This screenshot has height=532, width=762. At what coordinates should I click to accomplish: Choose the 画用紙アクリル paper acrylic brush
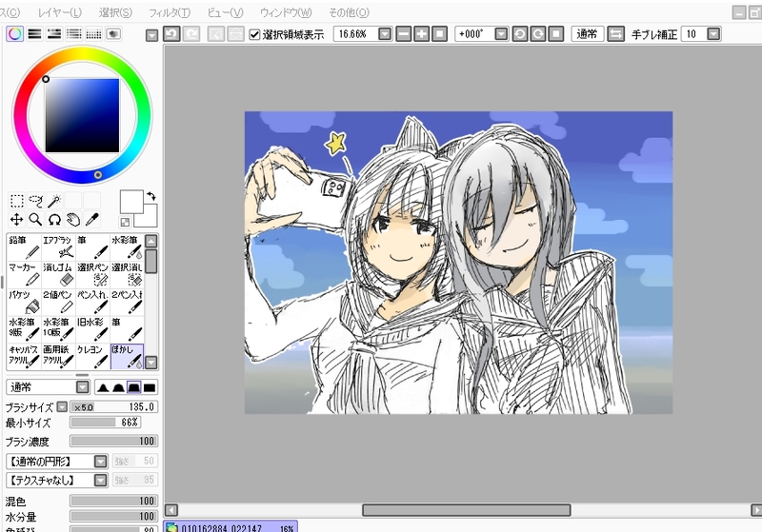[x=58, y=356]
